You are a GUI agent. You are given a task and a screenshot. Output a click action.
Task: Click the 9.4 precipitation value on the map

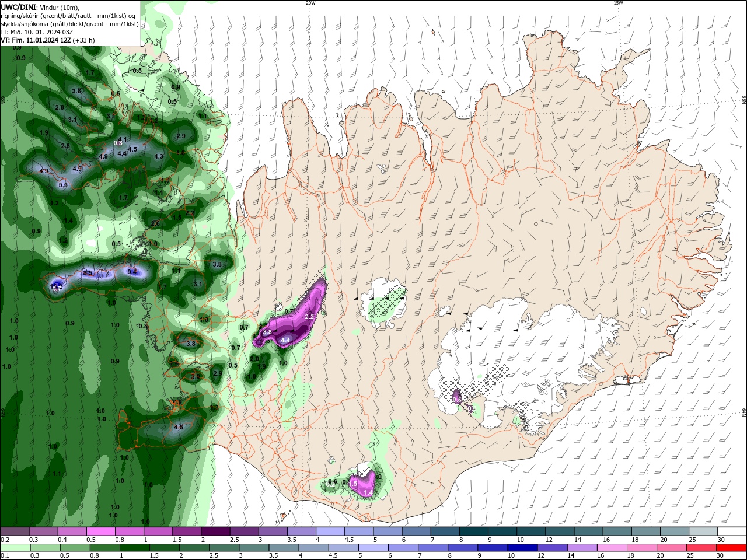click(x=132, y=272)
